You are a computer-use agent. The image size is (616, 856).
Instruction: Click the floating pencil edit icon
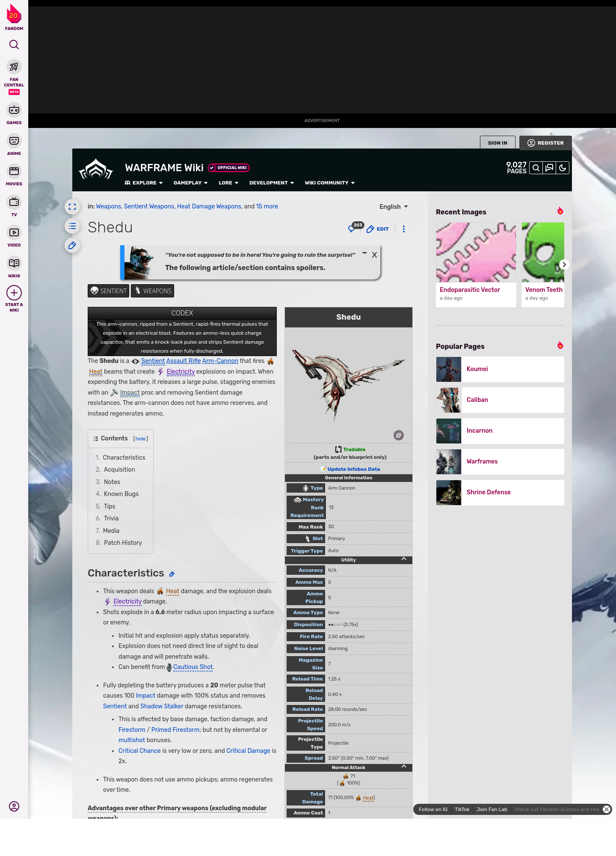(72, 245)
